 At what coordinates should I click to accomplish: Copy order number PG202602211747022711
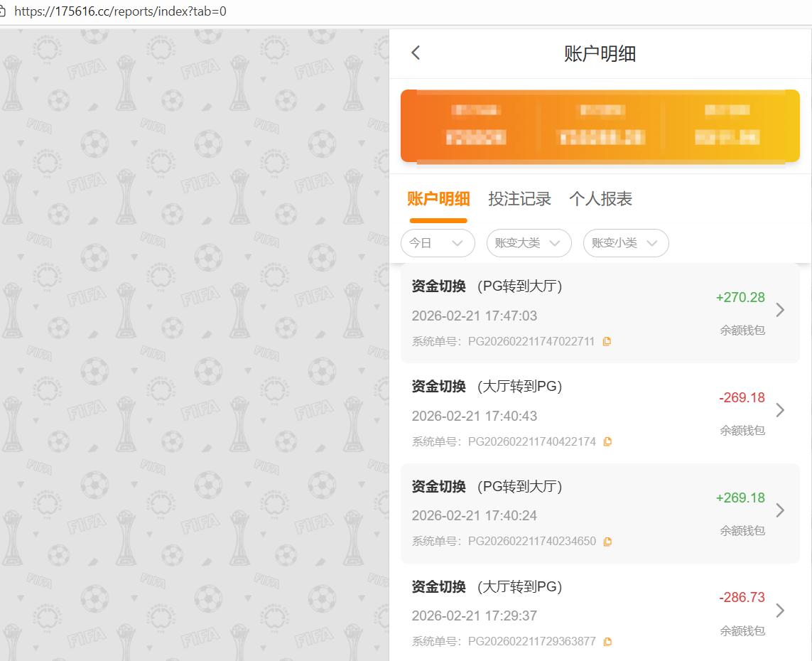607,341
